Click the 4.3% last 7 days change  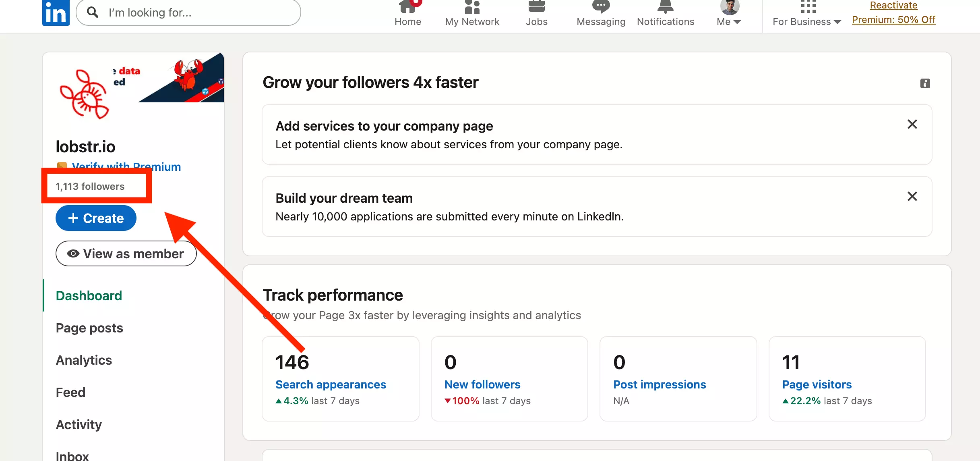tap(317, 401)
